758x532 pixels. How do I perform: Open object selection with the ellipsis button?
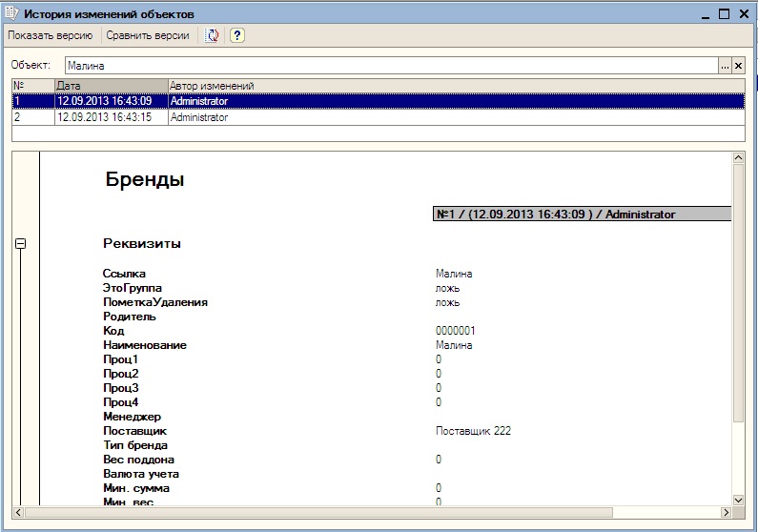tap(725, 66)
